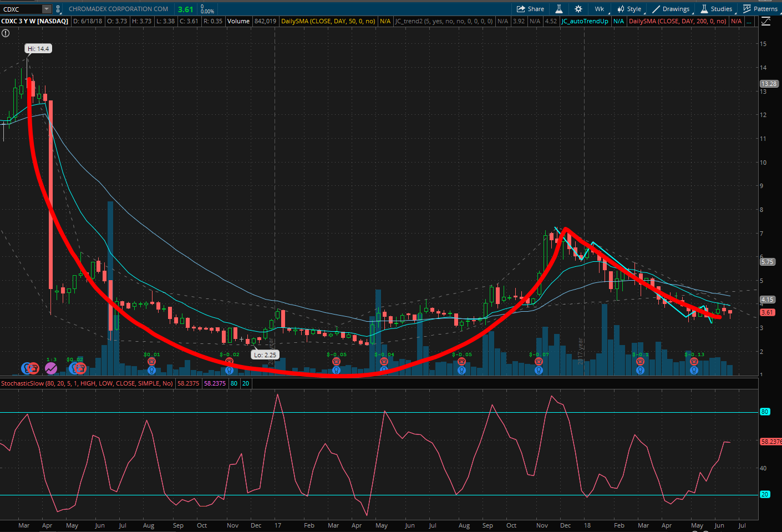Click red phone icon under $-0.13
Viewport: 782px width, 532px height.
pos(694,361)
